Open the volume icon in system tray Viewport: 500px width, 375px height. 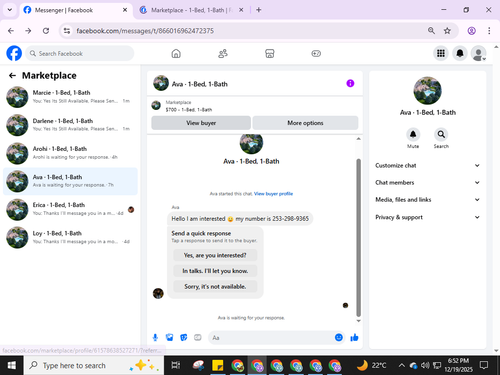pyautogui.click(x=425, y=366)
